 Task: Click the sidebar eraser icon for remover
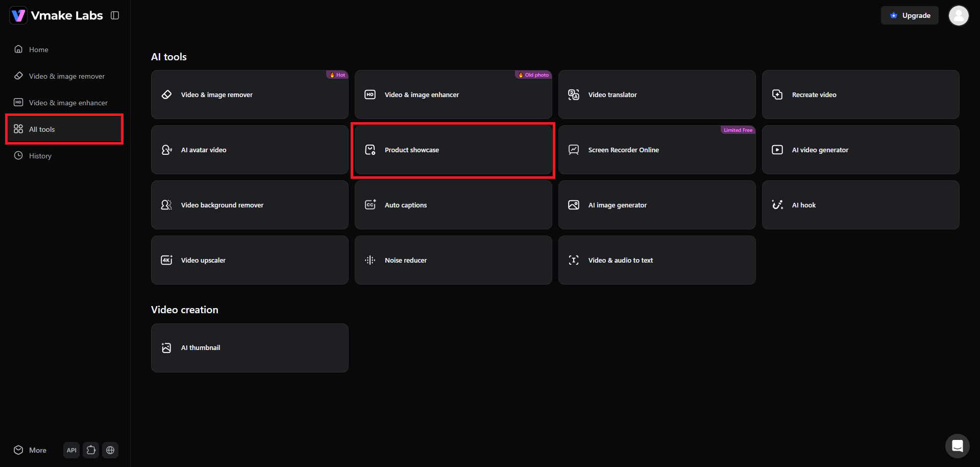18,76
